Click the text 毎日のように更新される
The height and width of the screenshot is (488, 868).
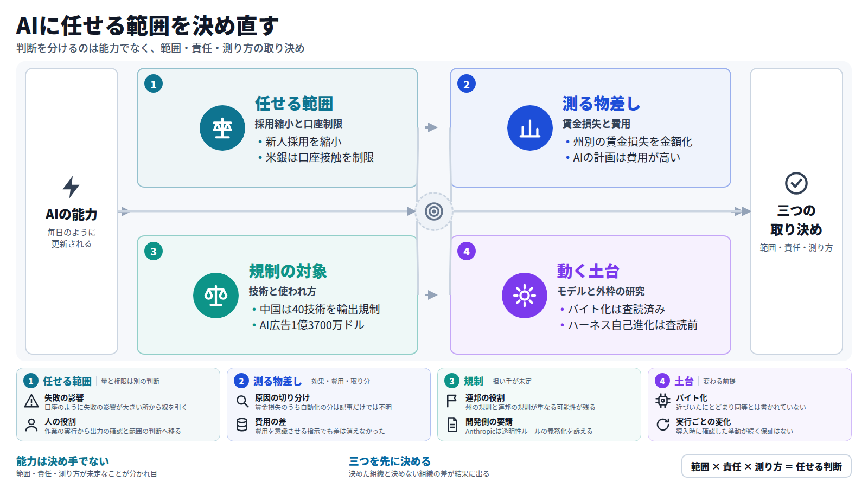click(x=71, y=238)
